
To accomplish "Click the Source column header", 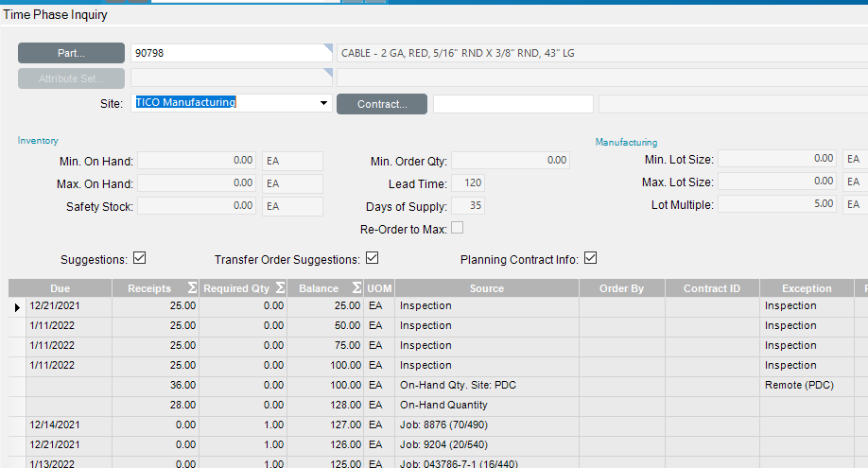I will point(487,288).
